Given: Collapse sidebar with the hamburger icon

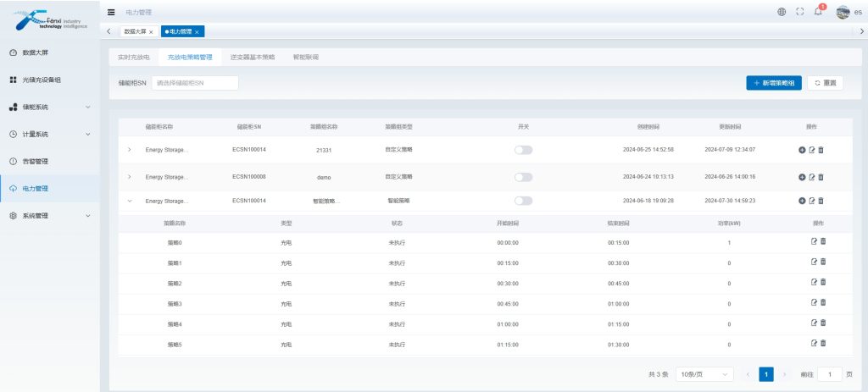Looking at the screenshot, I should [x=111, y=12].
